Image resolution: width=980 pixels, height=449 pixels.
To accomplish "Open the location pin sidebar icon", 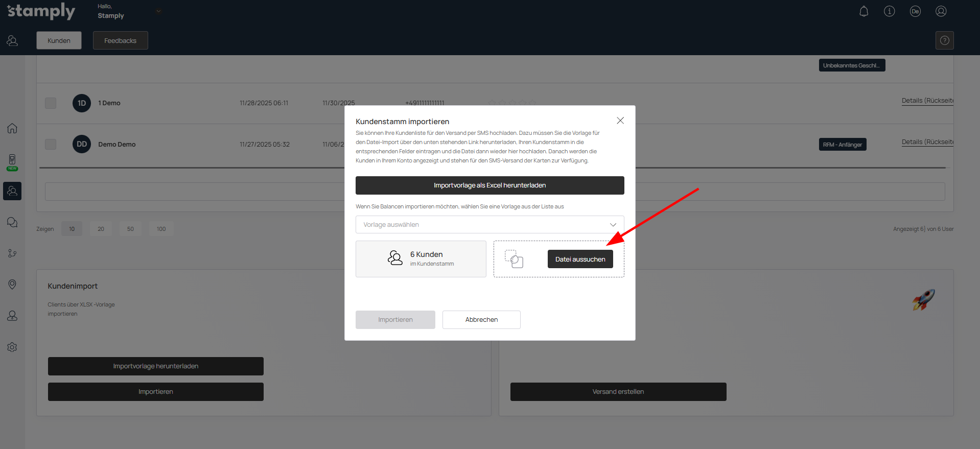I will (12, 285).
